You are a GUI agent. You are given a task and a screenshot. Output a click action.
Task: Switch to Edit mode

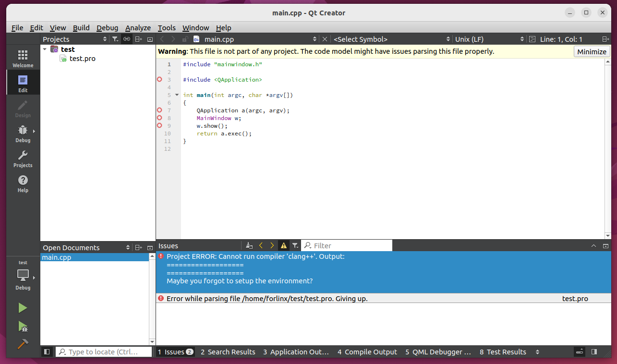(x=23, y=83)
